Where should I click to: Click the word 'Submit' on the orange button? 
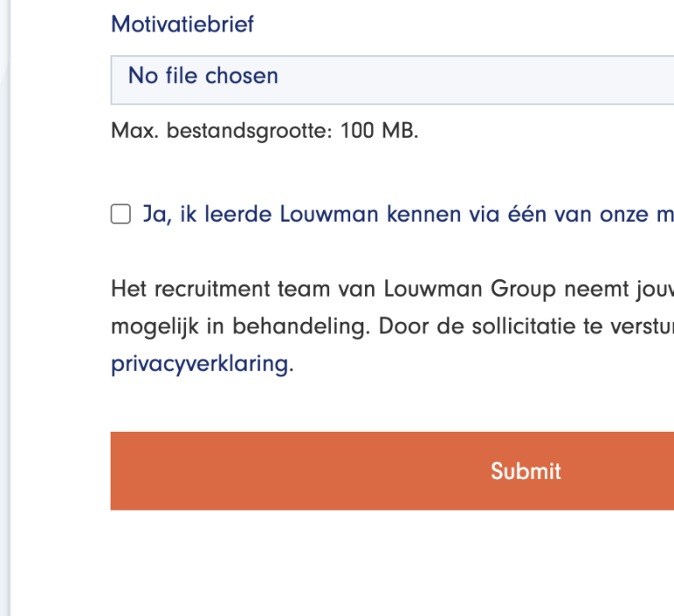526,471
